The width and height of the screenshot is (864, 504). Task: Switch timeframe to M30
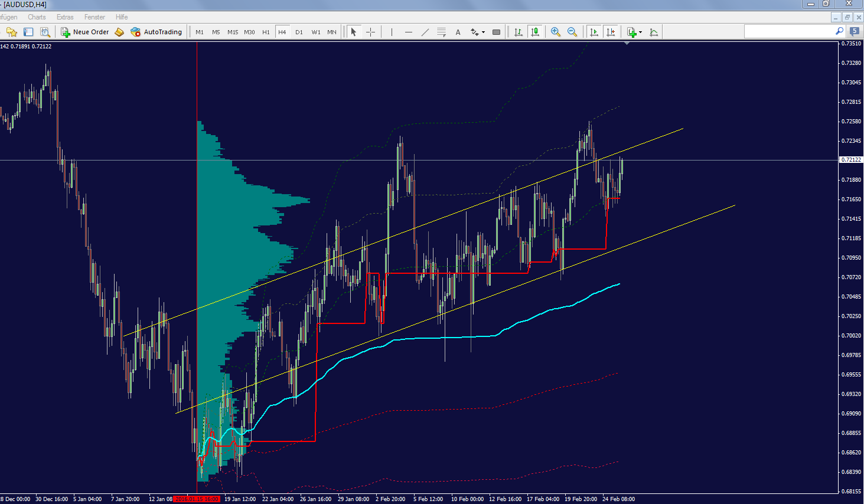click(x=249, y=32)
